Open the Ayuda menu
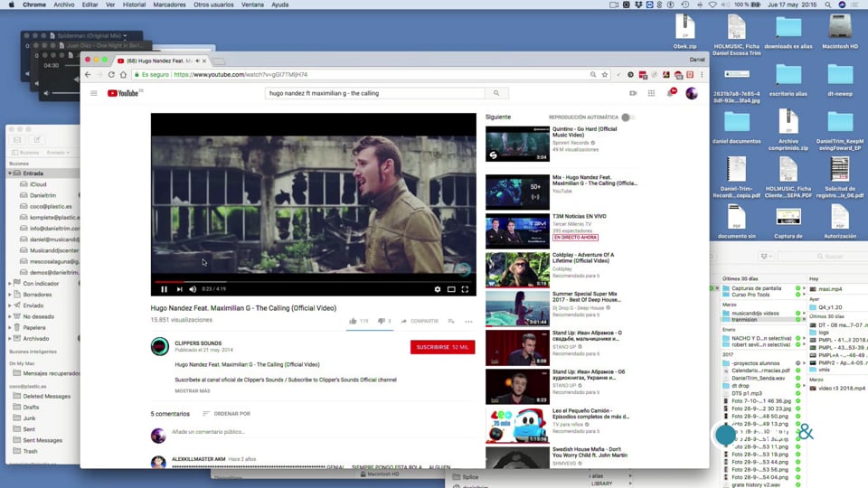 click(279, 5)
